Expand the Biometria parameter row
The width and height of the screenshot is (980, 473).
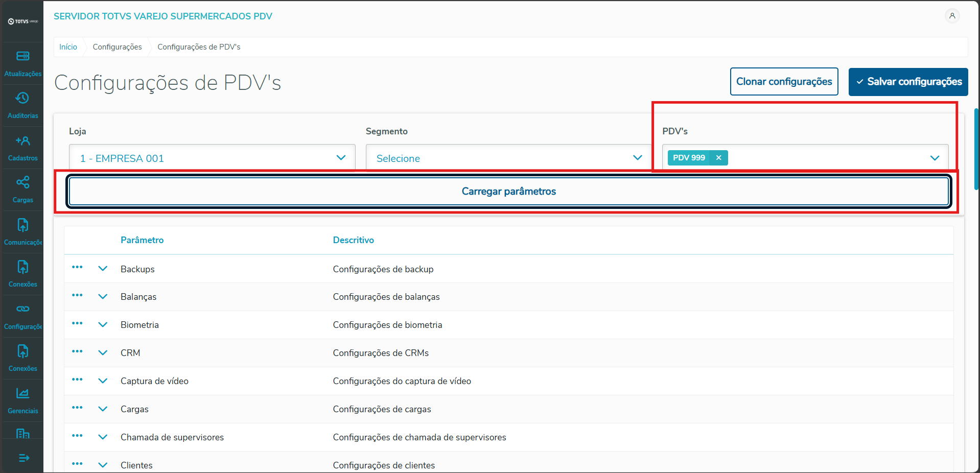(x=103, y=325)
